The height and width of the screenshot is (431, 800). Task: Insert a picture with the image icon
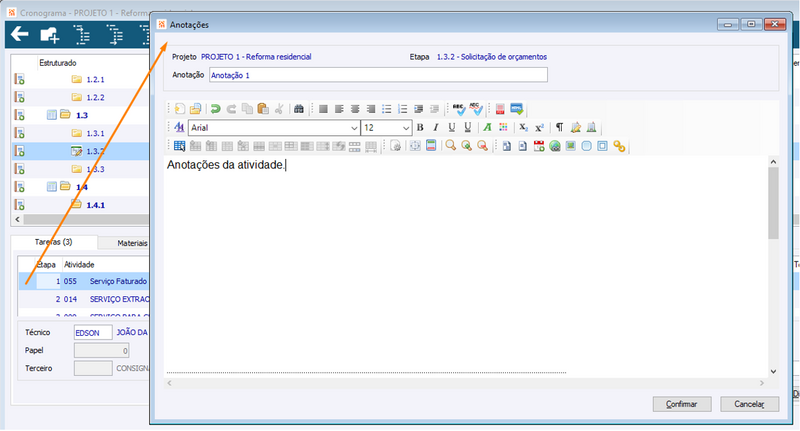(x=570, y=146)
